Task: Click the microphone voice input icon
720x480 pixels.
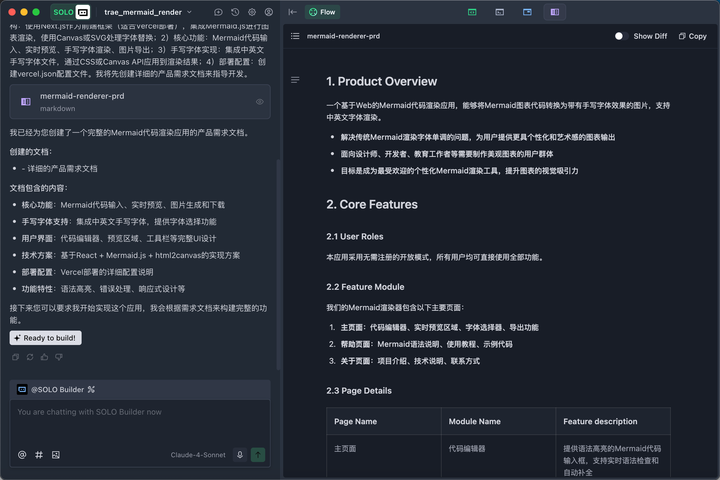Action: click(x=240, y=454)
